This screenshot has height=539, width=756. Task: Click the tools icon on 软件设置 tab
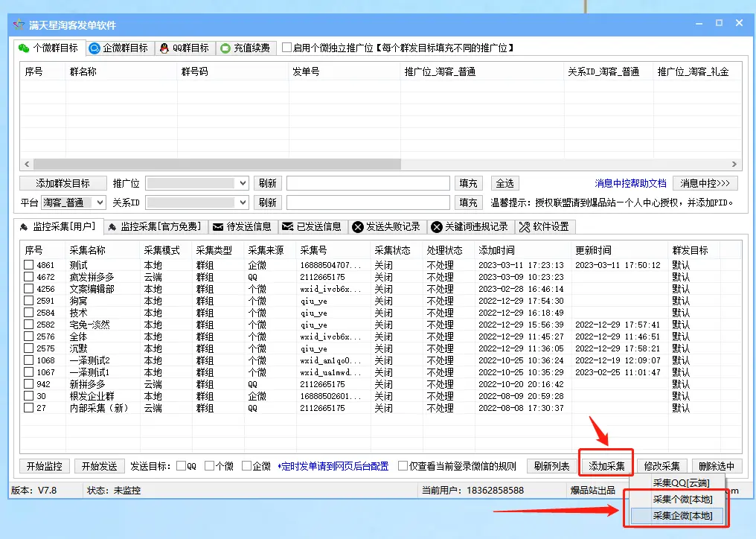[x=525, y=227]
